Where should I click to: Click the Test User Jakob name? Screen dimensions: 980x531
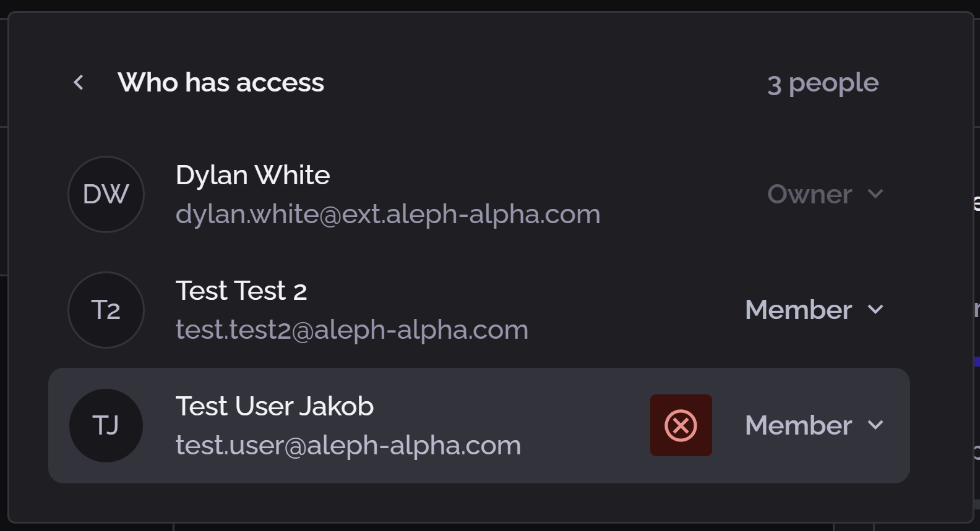pyautogui.click(x=275, y=406)
